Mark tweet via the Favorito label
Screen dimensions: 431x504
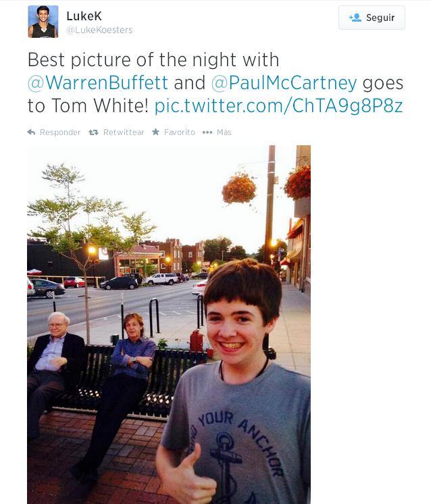179,132
